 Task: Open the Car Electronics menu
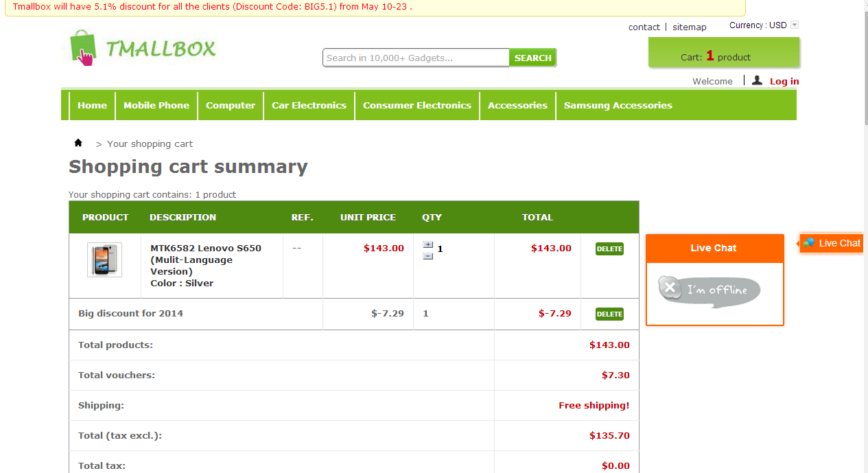tap(309, 105)
